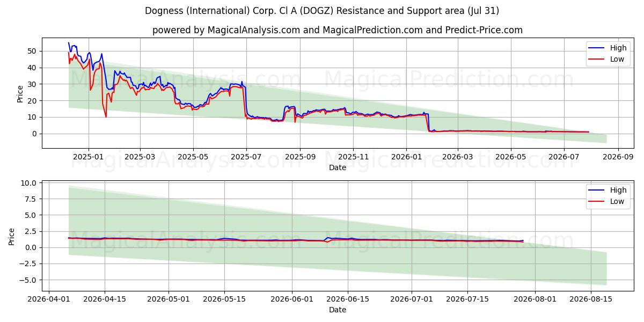Click the 2025-03 x-axis tick label
The height and width of the screenshot is (322, 644).
click(140, 157)
